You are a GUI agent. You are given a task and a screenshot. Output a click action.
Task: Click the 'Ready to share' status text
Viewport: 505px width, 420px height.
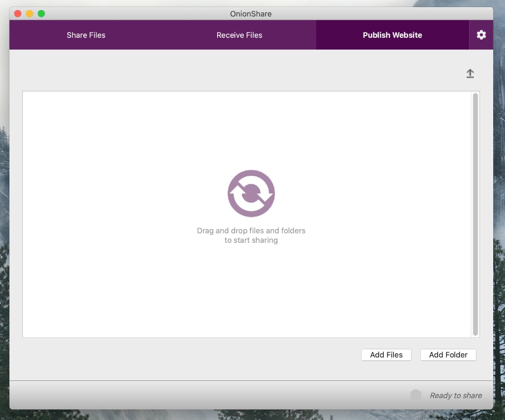[456, 396]
